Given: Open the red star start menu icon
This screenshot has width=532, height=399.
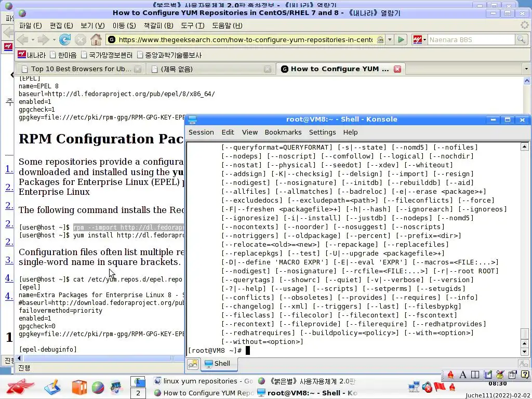Looking at the screenshot, I should [20, 387].
